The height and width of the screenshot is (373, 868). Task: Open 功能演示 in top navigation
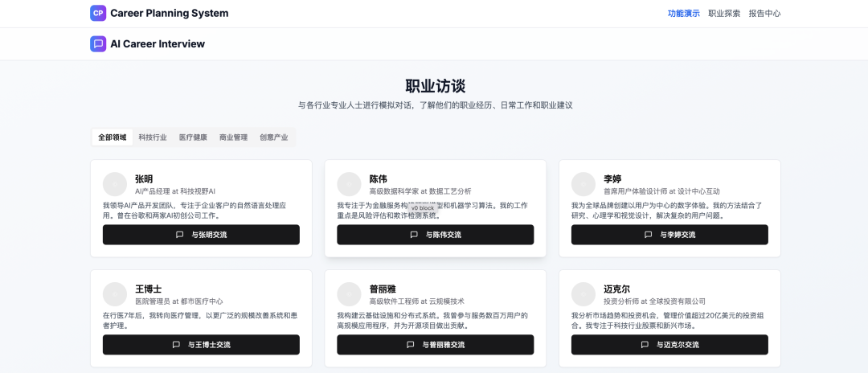coord(683,14)
